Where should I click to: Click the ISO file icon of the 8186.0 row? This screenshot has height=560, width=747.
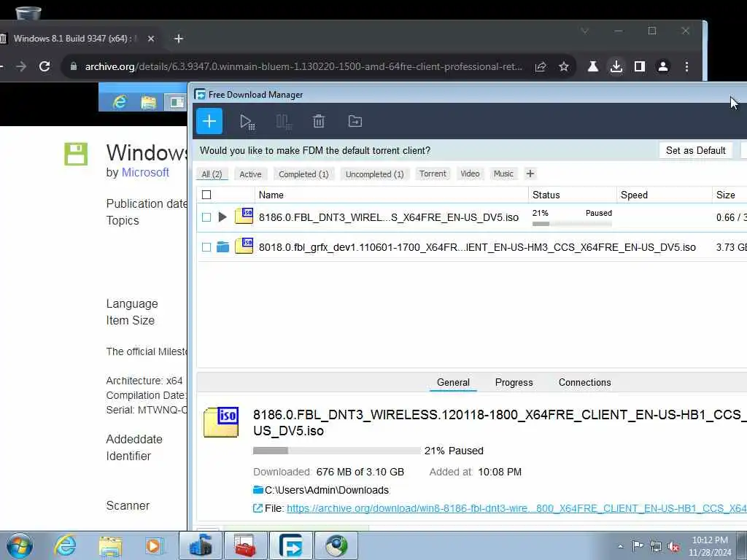coord(244,216)
